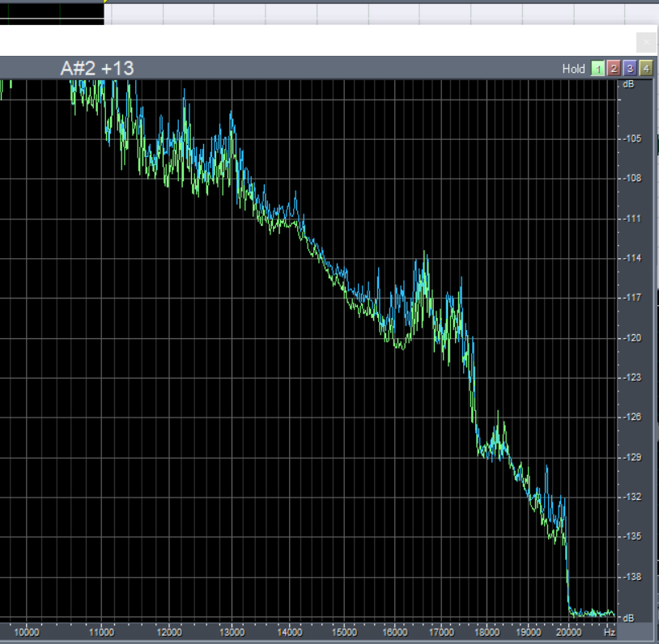Click the dB unit label atop the scale
The image size is (659, 644).
[628, 83]
